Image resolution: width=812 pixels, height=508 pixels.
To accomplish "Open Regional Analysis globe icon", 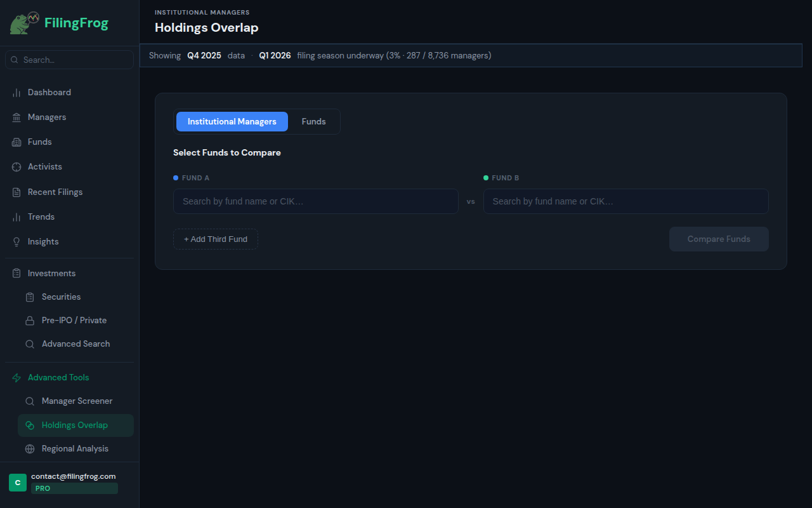I will pyautogui.click(x=30, y=449).
